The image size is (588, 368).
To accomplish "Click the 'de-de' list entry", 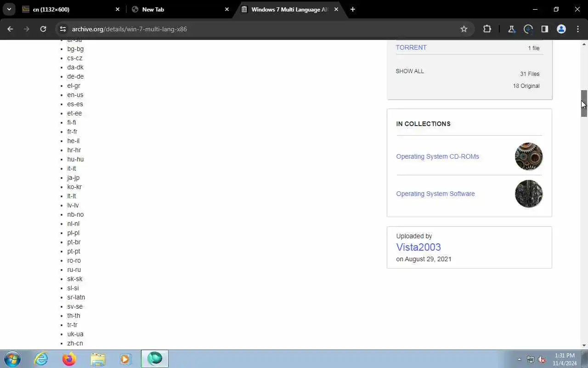I will coord(75,76).
